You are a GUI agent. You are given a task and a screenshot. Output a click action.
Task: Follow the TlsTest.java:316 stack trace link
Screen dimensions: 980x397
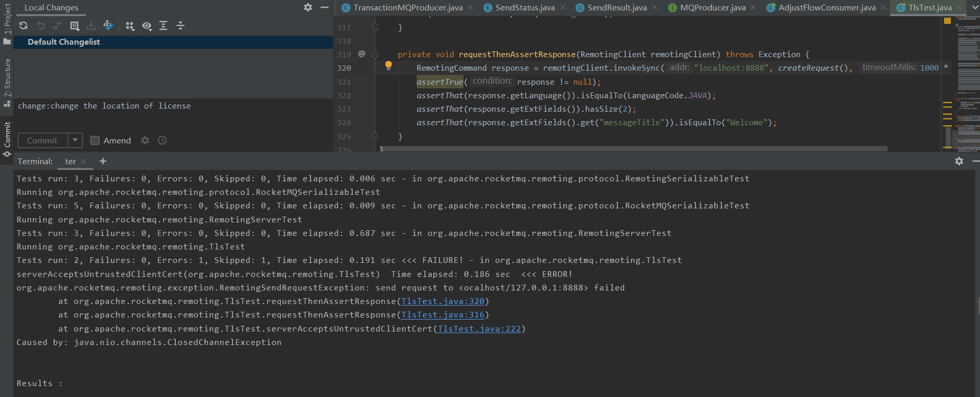click(x=443, y=315)
